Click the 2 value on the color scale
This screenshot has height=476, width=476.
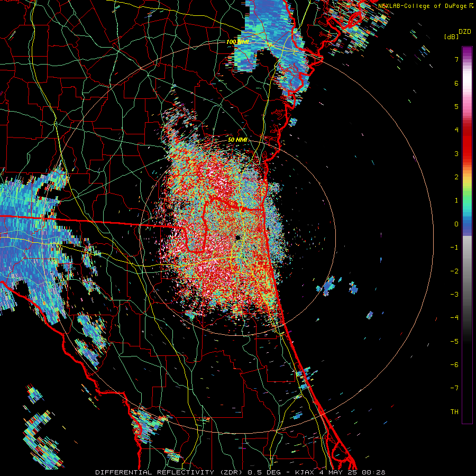[456, 177]
